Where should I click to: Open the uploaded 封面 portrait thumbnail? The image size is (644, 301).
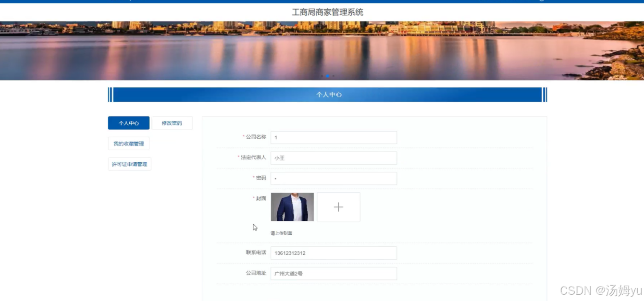click(292, 207)
